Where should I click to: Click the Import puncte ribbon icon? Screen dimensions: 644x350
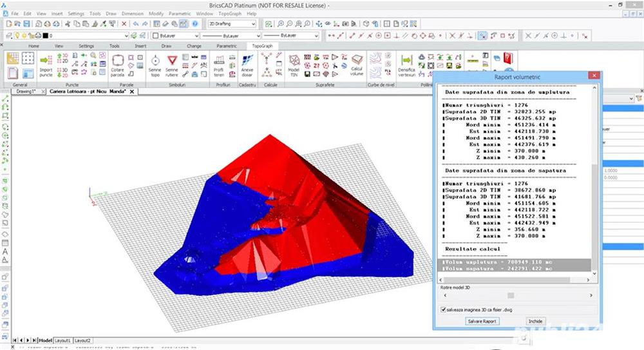(46, 63)
